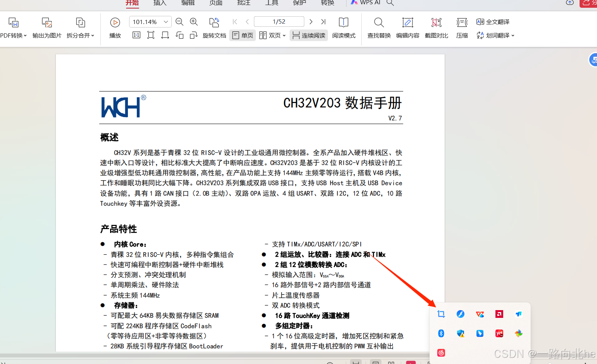Click 全文翻译 full text translation

point(493,22)
